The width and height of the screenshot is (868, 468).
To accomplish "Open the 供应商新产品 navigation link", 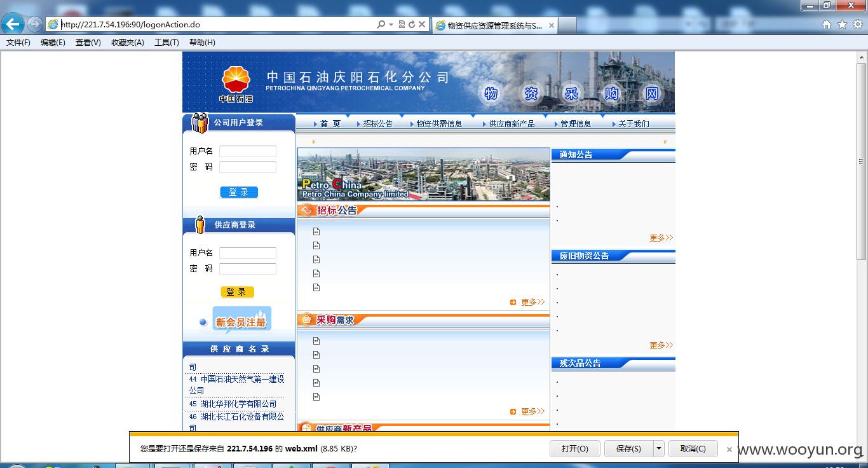I will [x=512, y=124].
